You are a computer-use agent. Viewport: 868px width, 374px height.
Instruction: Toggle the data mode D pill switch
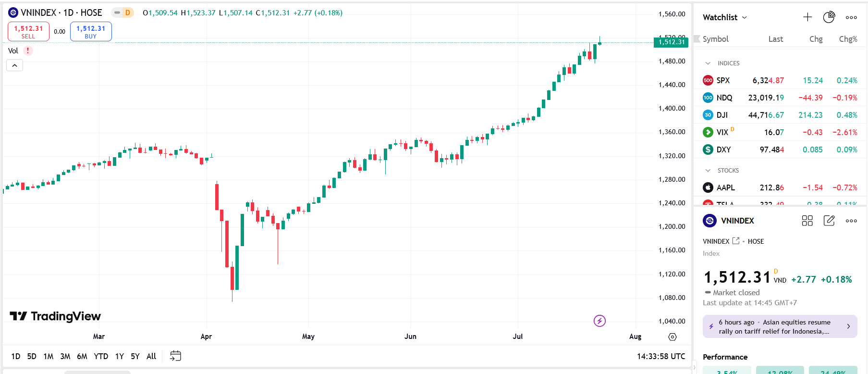pos(122,13)
